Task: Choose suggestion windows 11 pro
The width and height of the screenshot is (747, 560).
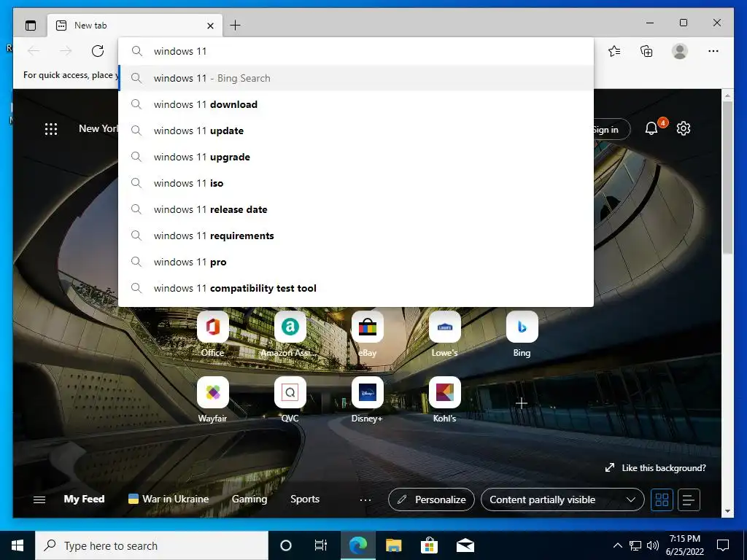Action: [x=356, y=262]
